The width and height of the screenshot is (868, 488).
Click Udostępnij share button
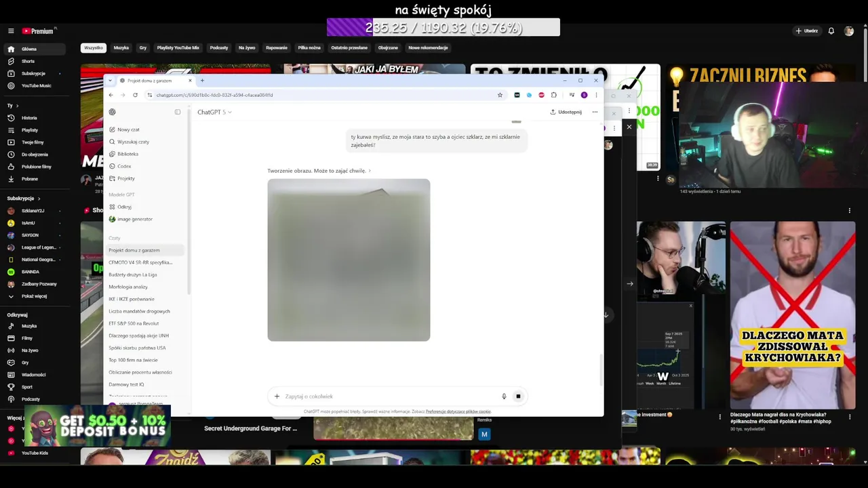[566, 112]
